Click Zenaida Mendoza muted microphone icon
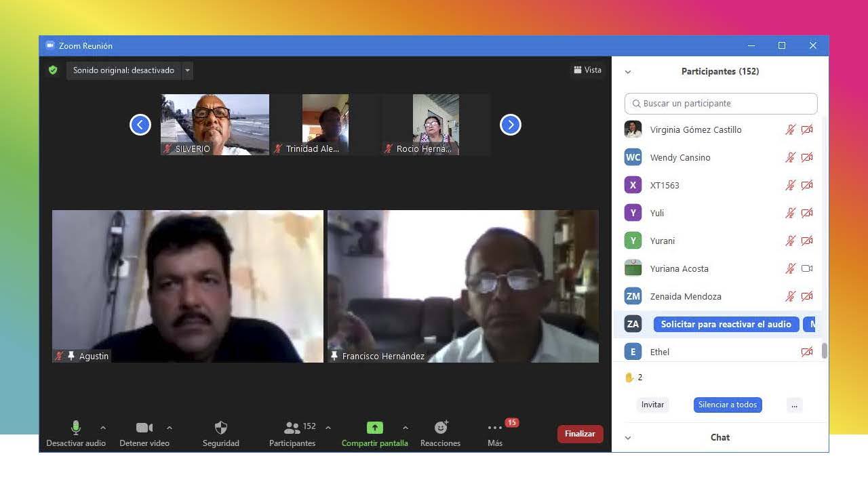Viewport: 868px width, 488px height. pyautogui.click(x=790, y=296)
